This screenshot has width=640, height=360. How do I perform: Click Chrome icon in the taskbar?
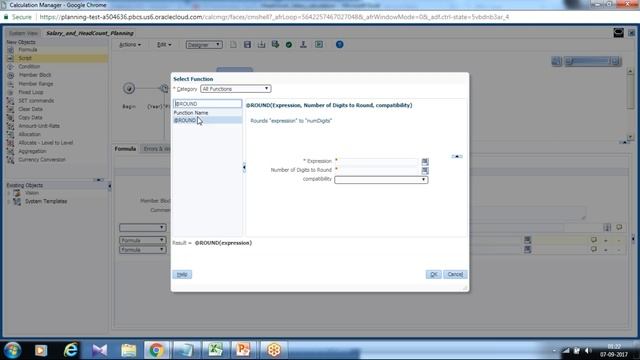pyautogui.click(x=156, y=350)
